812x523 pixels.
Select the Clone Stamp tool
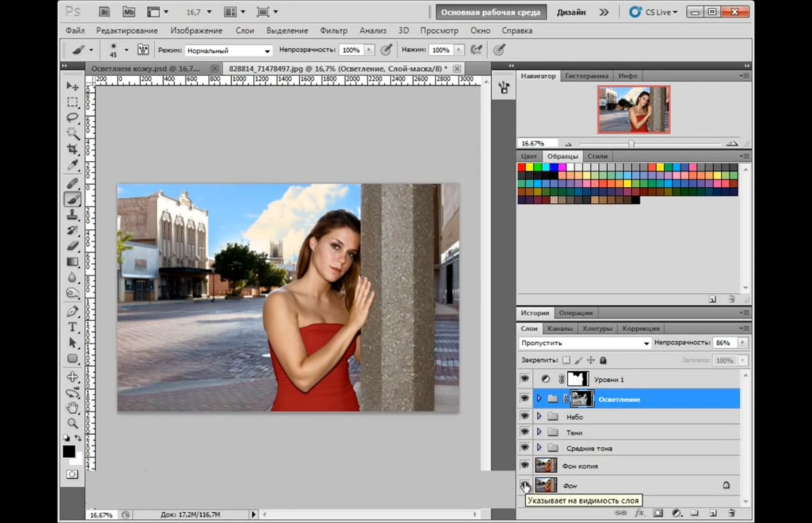pos(72,215)
